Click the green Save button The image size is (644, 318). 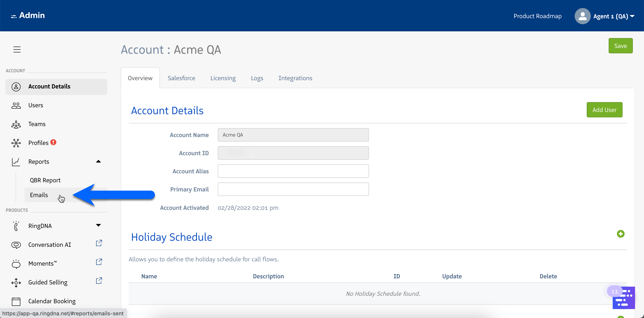(620, 46)
